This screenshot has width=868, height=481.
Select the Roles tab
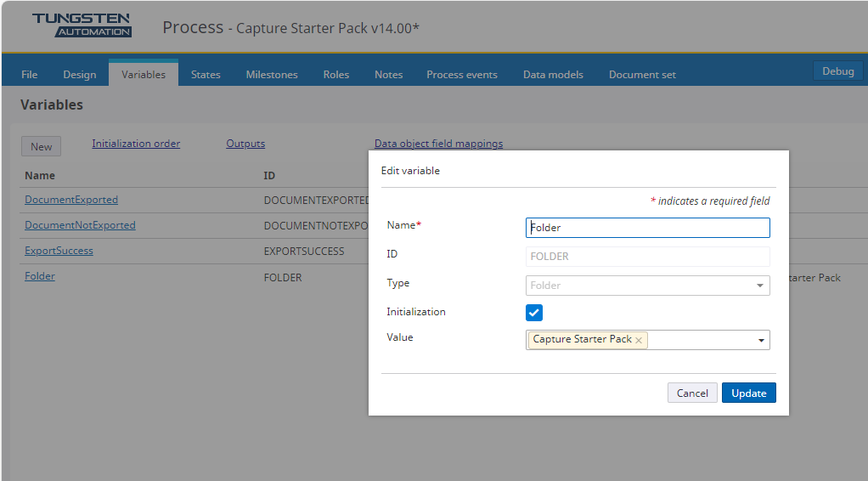pyautogui.click(x=336, y=74)
